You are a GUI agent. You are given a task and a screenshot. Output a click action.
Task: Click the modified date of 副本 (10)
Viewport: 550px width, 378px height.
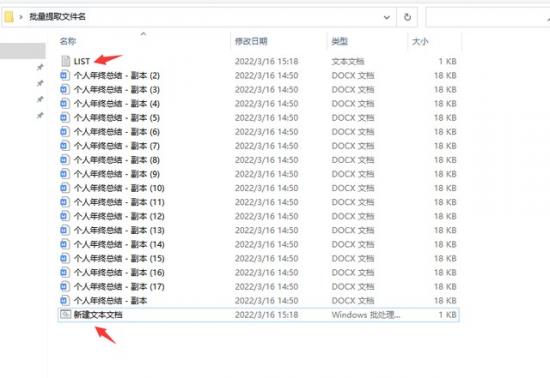click(267, 188)
